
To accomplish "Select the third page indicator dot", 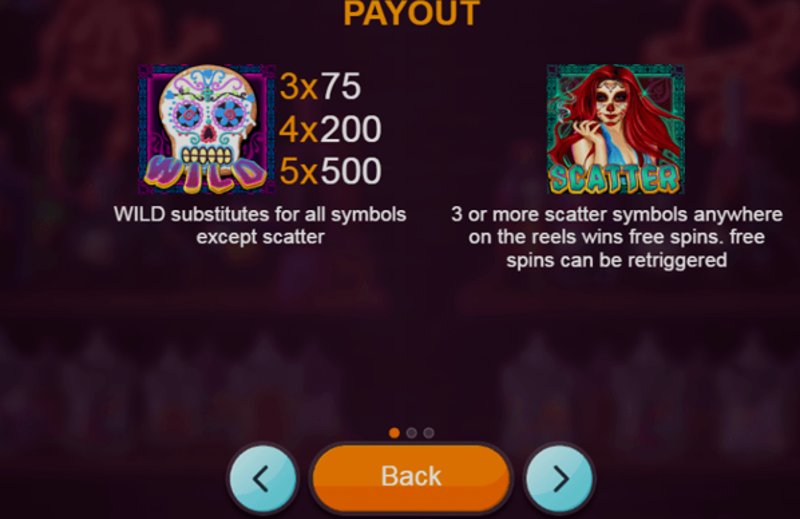I will [429, 433].
